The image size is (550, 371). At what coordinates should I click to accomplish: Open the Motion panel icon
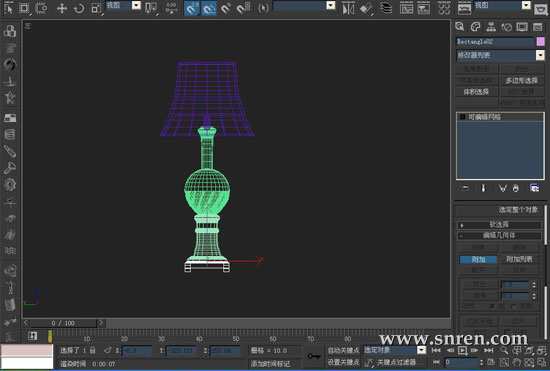[507, 27]
